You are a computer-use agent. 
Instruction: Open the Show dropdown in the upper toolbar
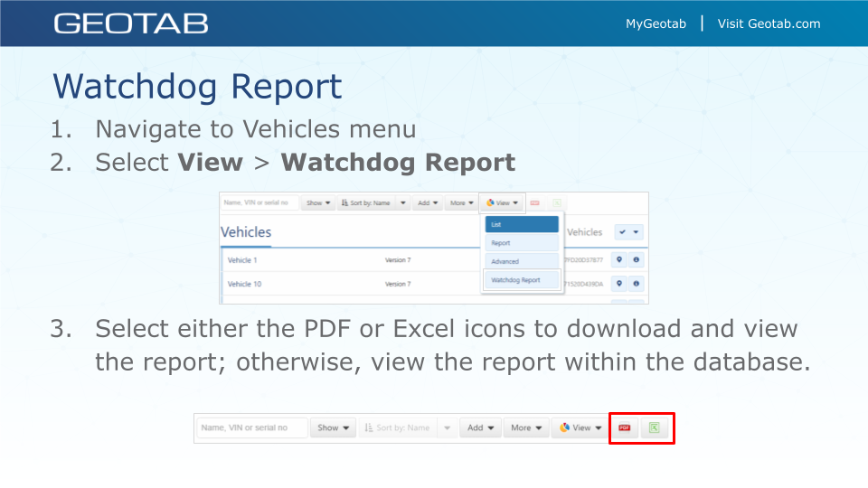(x=318, y=203)
